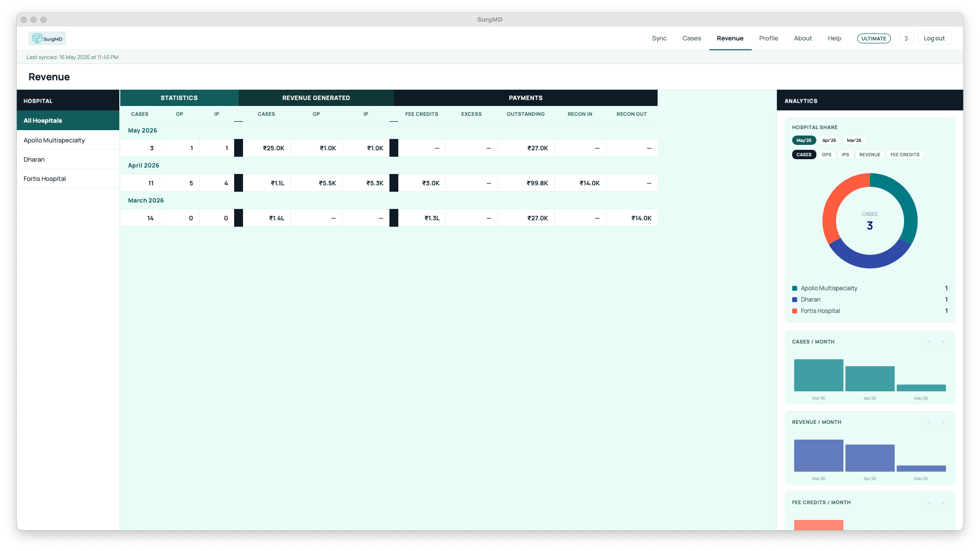Show previous Revenue / Month chart page
Image resolution: width=980 pixels, height=551 pixels.
(930, 422)
